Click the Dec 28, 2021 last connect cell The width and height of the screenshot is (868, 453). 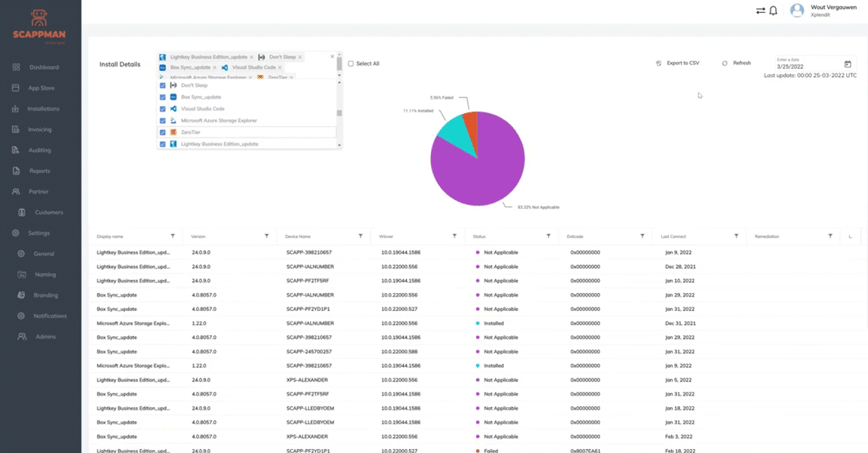(680, 267)
